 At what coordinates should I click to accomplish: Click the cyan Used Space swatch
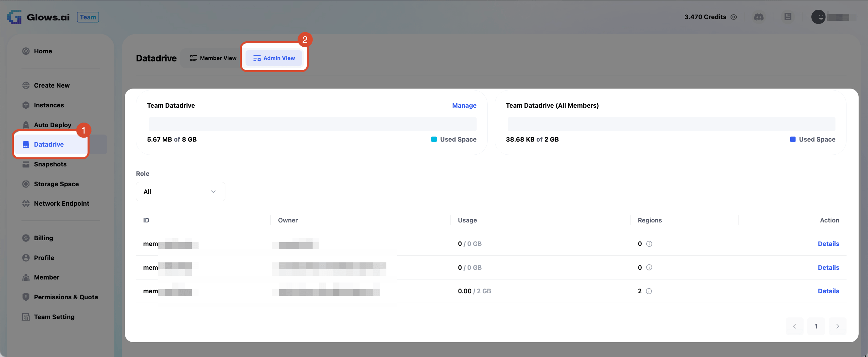click(434, 139)
